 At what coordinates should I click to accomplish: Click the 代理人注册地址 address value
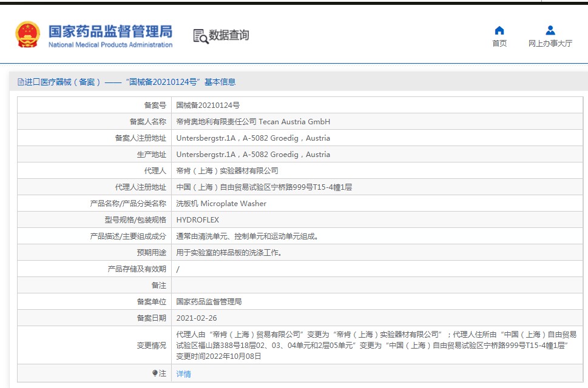(x=264, y=187)
